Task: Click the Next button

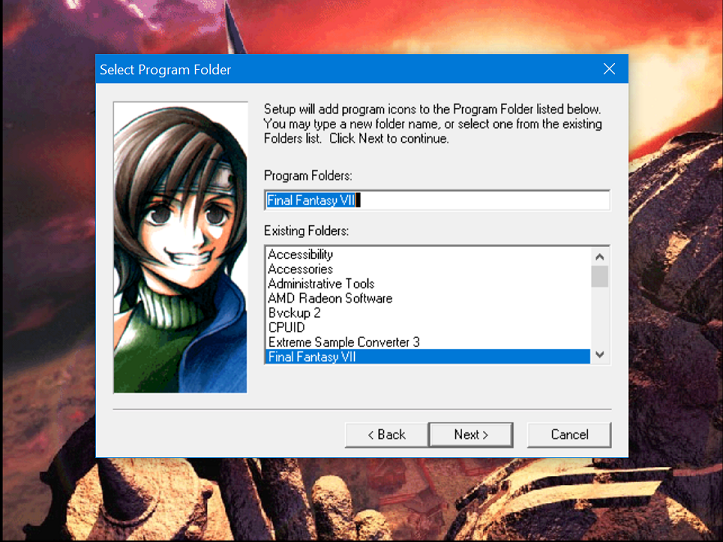Action: pyautogui.click(x=471, y=435)
